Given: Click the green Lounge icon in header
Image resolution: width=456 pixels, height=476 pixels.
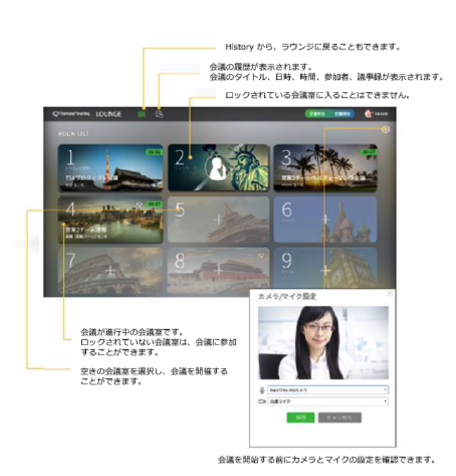Looking at the screenshot, I should pyautogui.click(x=141, y=114).
